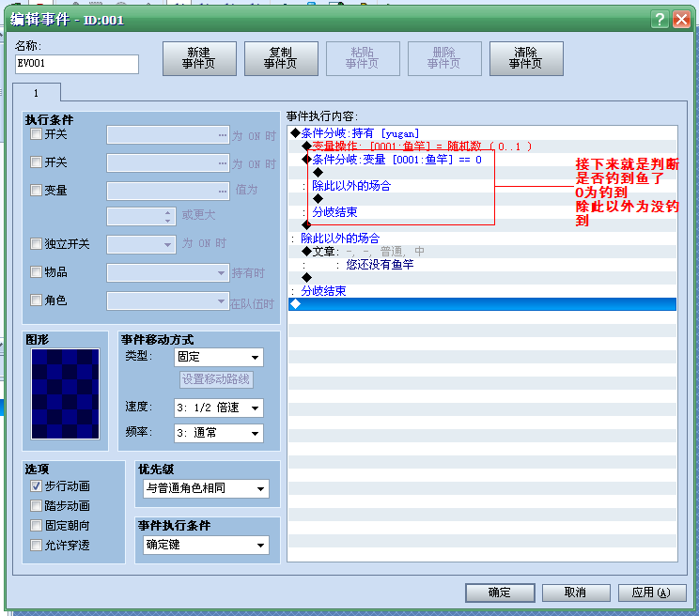The height and width of the screenshot is (616, 699).
Task: Click the disabled 物品 dropdown
Action: coord(167,272)
